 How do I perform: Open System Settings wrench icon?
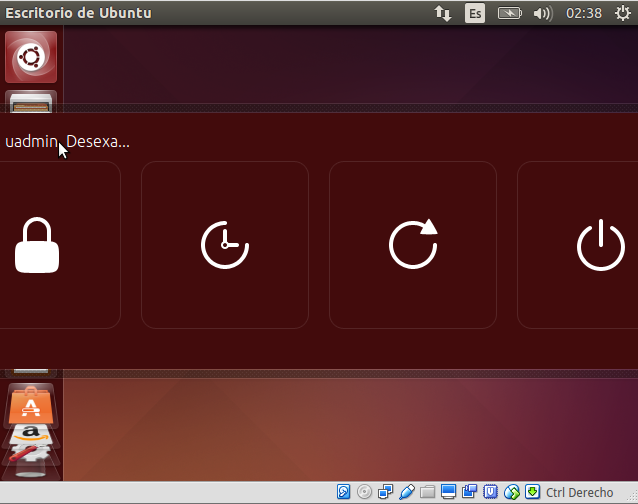click(x=28, y=452)
